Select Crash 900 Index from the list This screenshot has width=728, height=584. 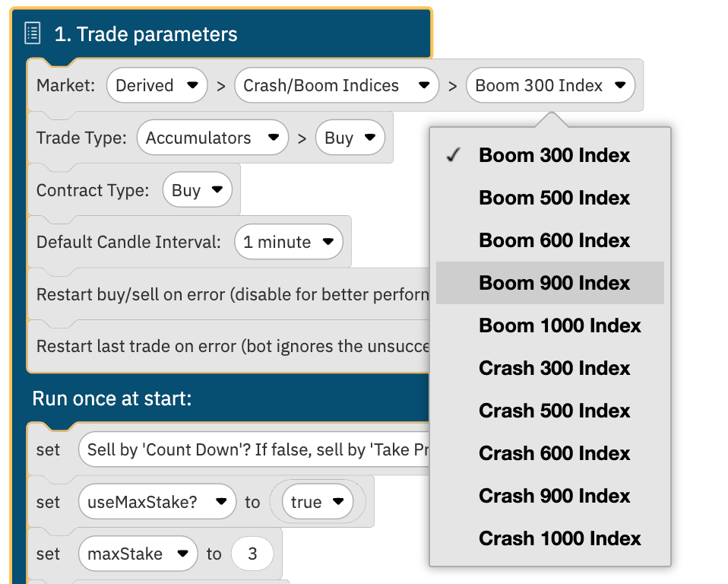550,496
